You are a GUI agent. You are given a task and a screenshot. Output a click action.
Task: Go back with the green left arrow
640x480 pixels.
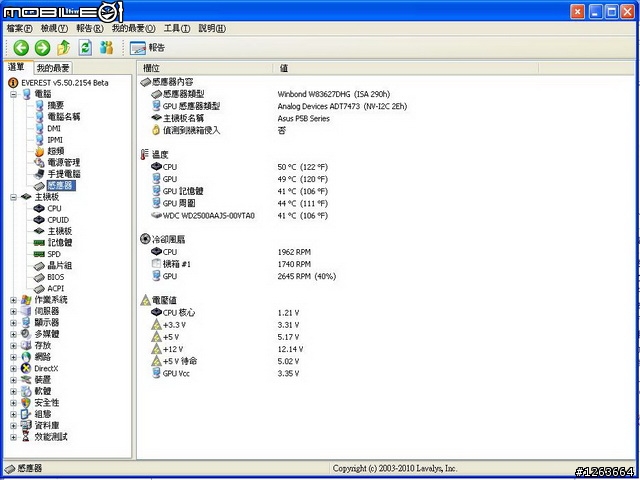click(x=21, y=48)
